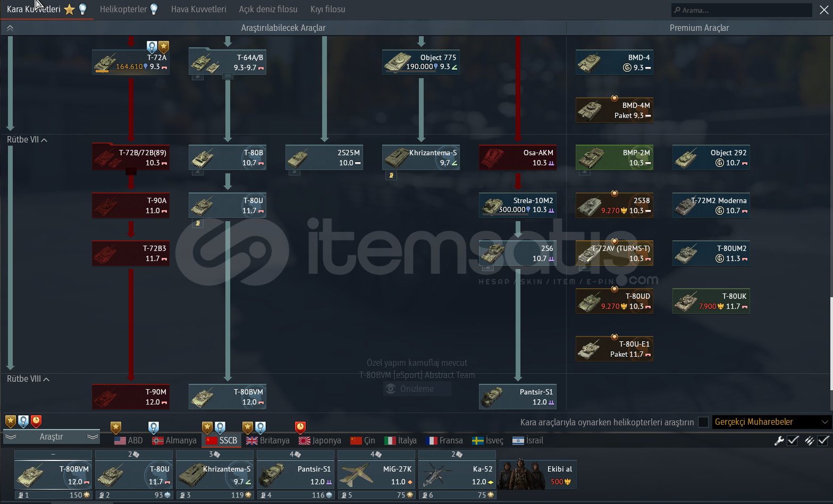Select the Çin nation tab

click(363, 440)
